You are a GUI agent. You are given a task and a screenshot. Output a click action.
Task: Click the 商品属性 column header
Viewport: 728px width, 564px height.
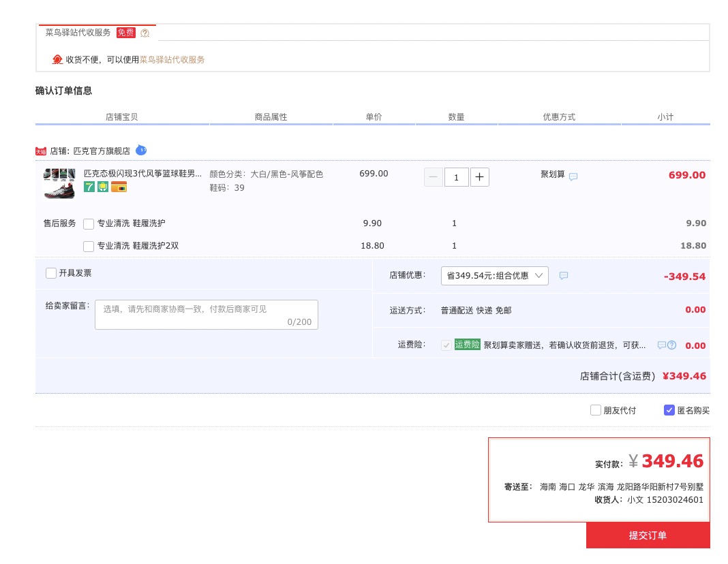[x=271, y=117]
